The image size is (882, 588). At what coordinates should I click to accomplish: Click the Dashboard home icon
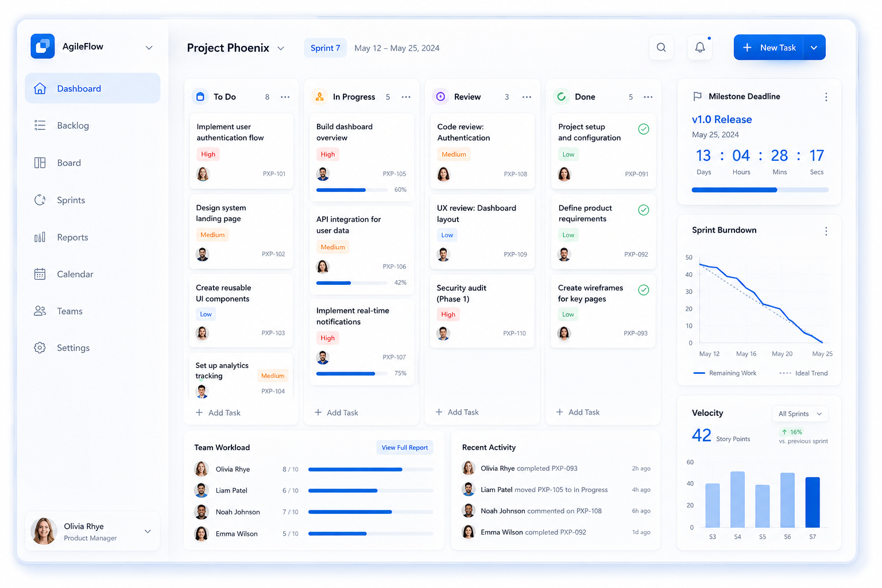point(40,88)
